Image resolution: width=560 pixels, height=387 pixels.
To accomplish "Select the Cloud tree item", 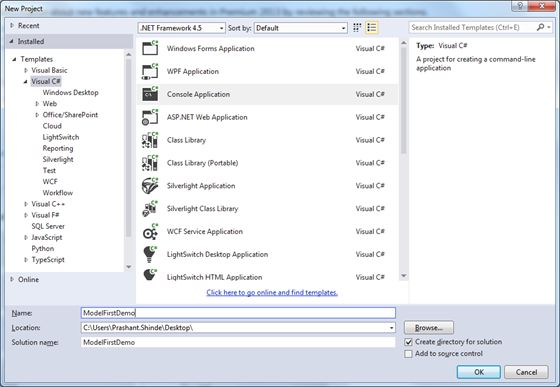I will [52, 126].
